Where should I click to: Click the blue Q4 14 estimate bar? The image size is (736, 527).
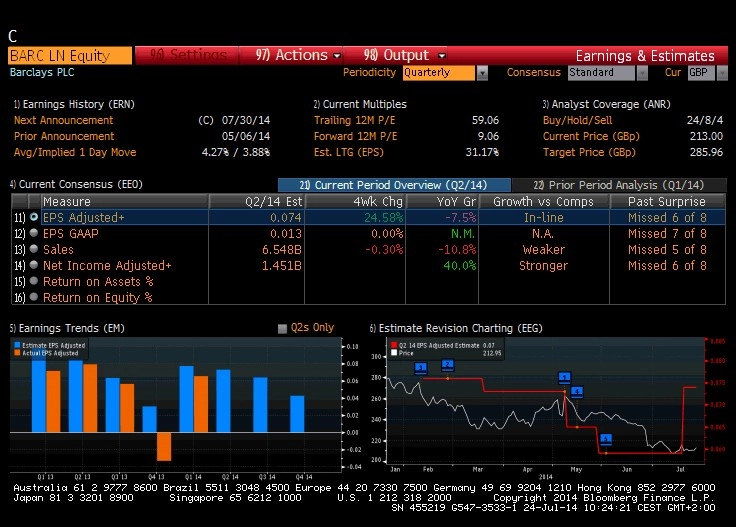click(297, 414)
